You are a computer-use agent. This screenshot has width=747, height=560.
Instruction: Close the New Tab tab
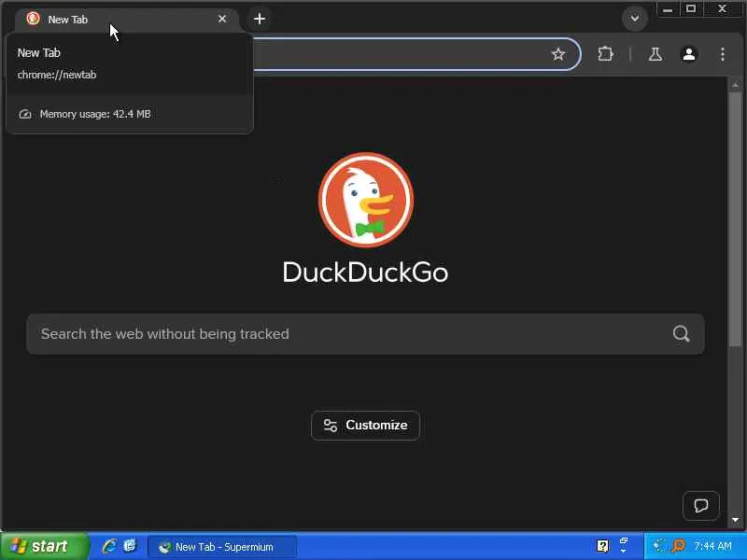click(x=222, y=19)
